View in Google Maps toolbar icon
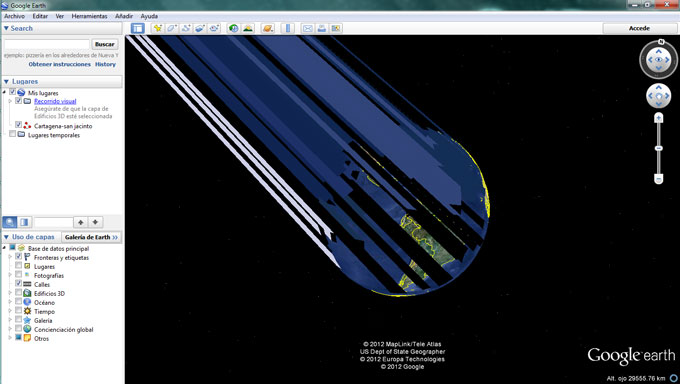 336,28
